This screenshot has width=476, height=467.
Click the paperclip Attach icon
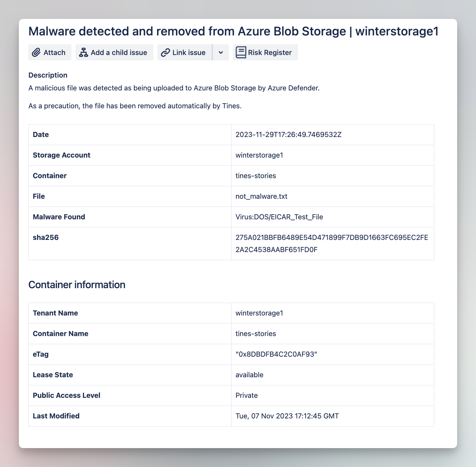[36, 53]
